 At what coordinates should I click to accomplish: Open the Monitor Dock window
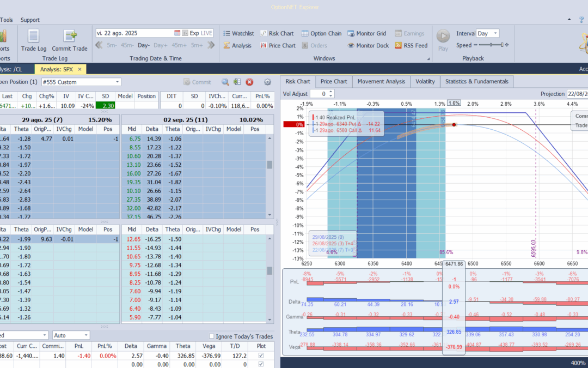point(367,45)
